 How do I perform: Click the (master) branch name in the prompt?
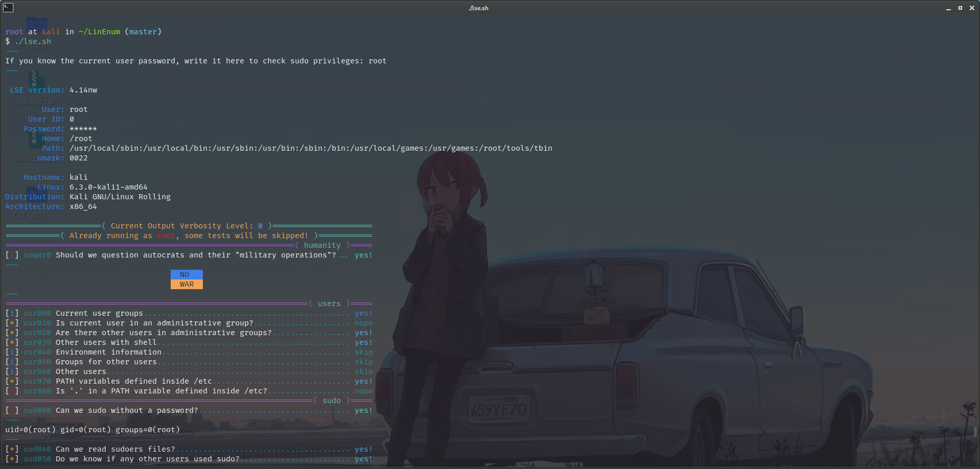[143, 32]
